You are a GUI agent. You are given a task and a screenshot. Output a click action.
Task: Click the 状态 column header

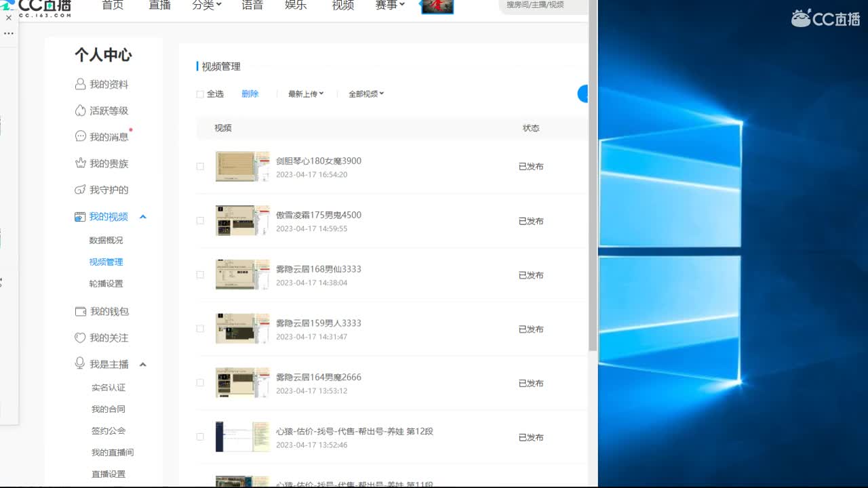531,128
